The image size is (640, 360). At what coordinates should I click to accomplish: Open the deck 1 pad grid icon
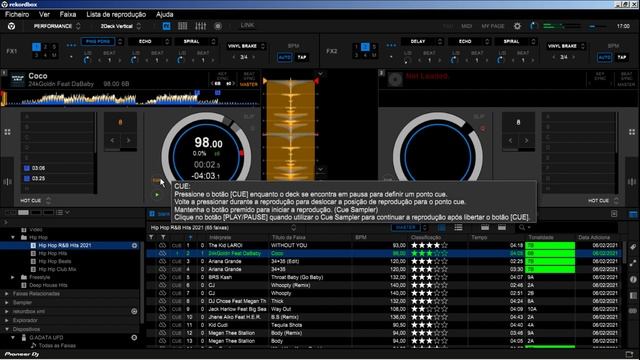pyautogui.click(x=7, y=132)
